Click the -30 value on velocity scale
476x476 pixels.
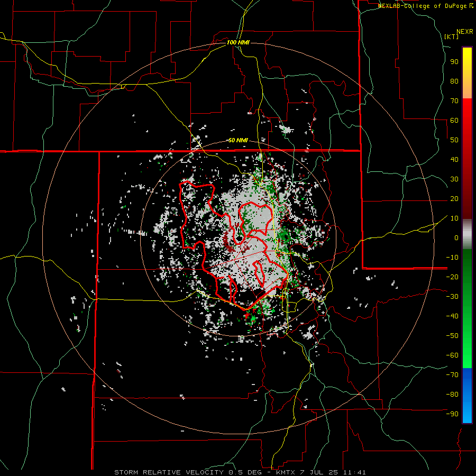click(x=452, y=297)
